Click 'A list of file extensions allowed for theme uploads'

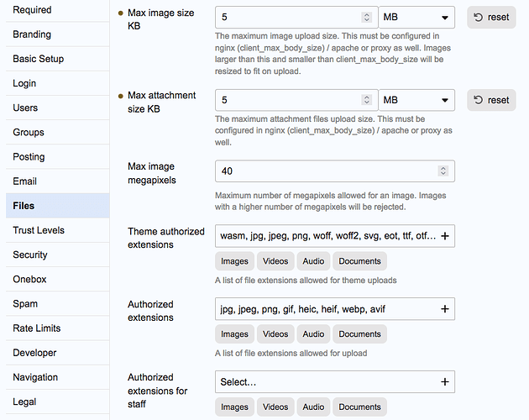[x=306, y=281]
